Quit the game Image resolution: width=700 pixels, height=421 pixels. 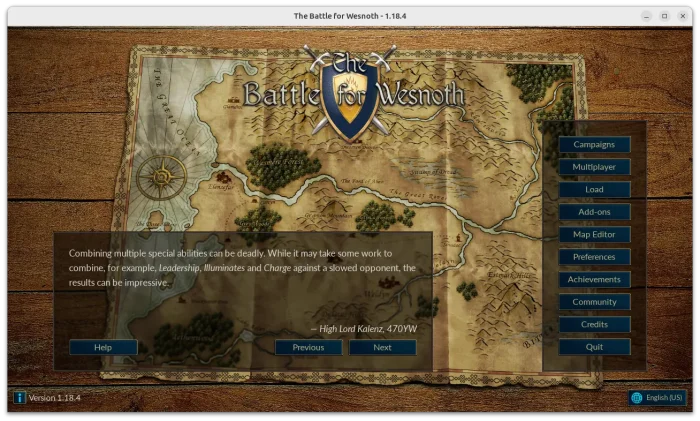[x=594, y=347]
